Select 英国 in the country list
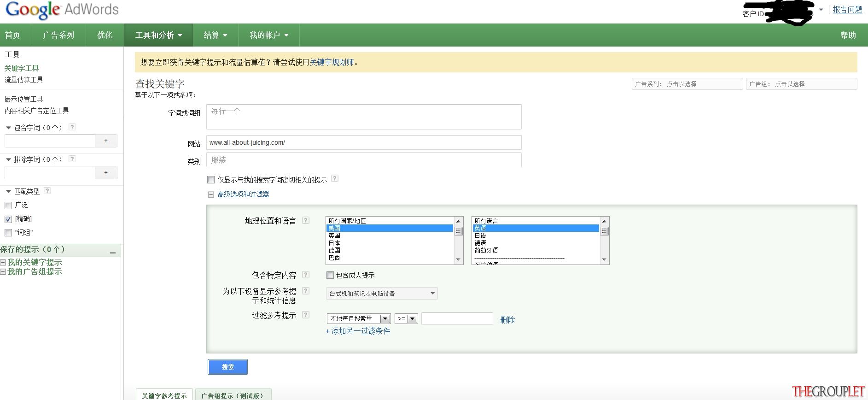The image size is (868, 400). point(390,235)
